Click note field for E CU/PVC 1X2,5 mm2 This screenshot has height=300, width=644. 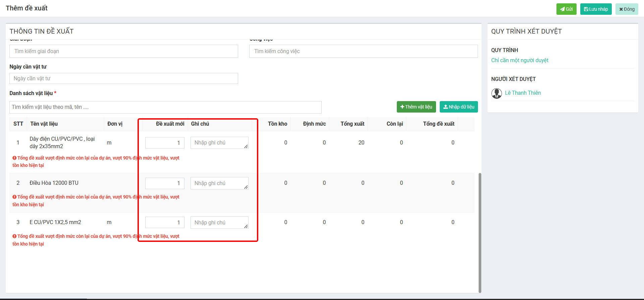click(x=219, y=222)
